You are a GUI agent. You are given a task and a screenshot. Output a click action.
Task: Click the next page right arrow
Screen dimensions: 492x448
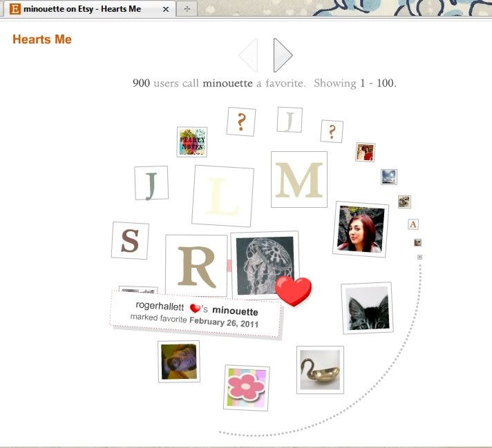283,55
